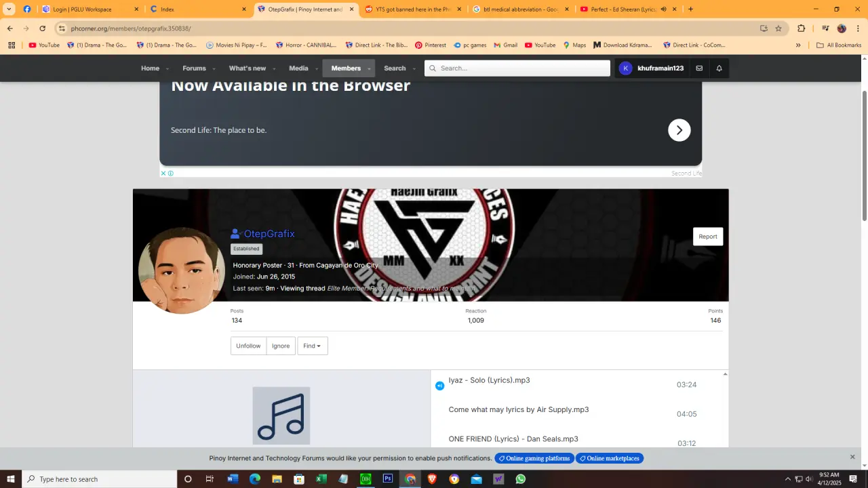Expand the Media menu dropdown arrow
This screenshot has width=868, height=488.
click(x=316, y=69)
